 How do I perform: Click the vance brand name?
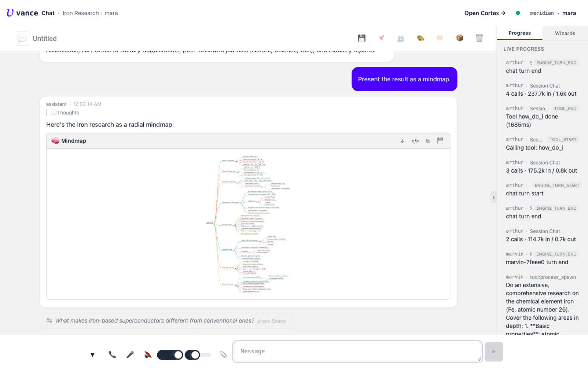[x=27, y=13]
